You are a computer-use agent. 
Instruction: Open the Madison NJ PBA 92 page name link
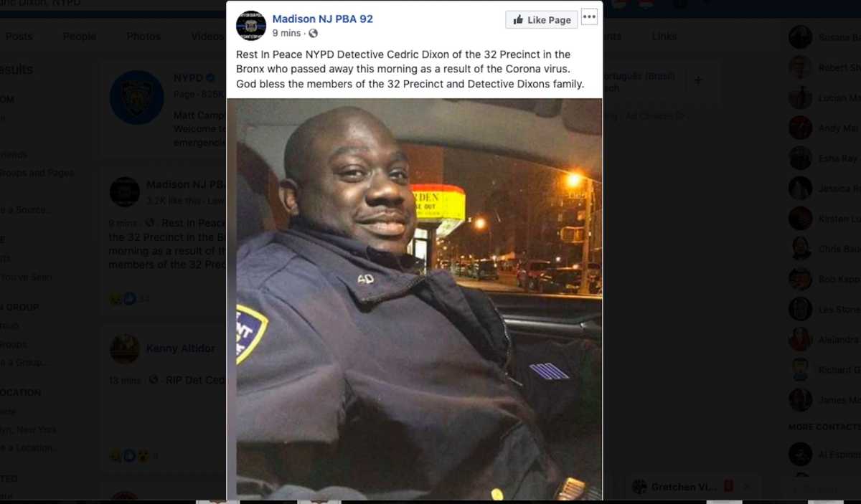pyautogui.click(x=323, y=19)
